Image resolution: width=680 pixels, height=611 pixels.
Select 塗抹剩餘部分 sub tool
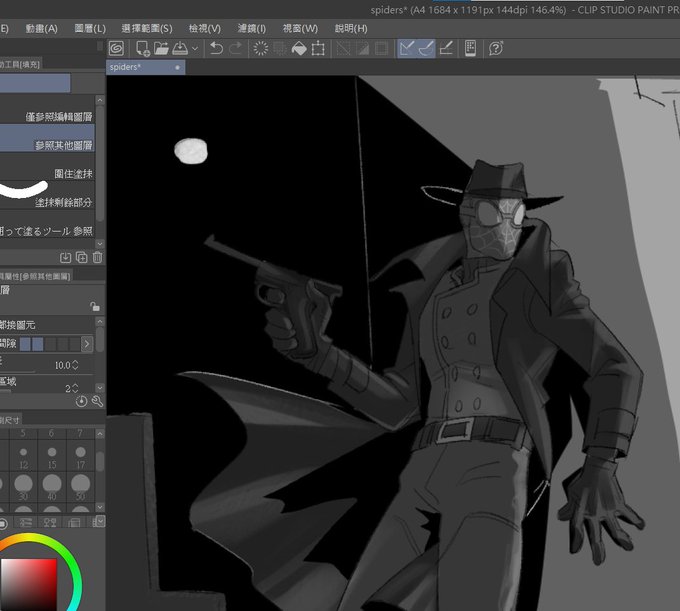pyautogui.click(x=47, y=195)
